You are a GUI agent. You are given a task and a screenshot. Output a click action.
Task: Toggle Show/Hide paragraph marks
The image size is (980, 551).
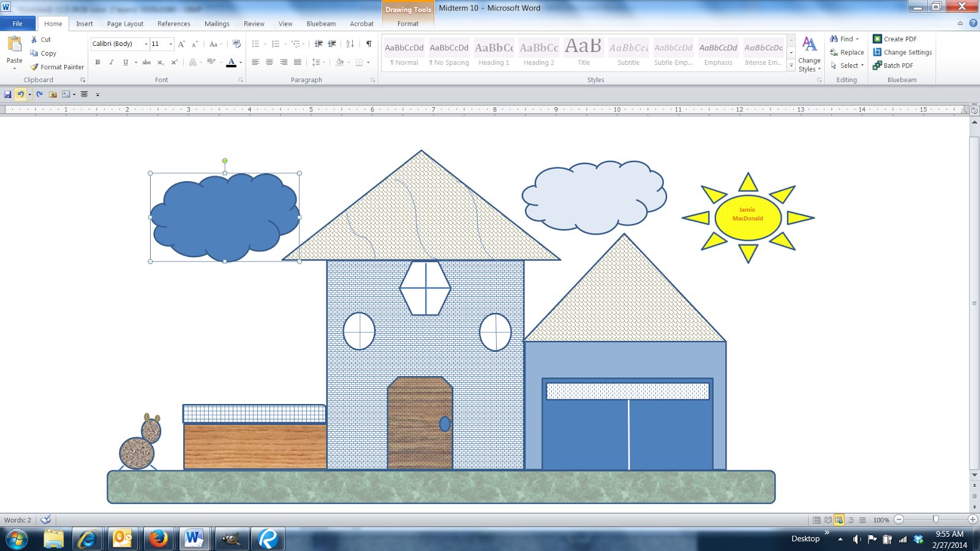(x=369, y=44)
